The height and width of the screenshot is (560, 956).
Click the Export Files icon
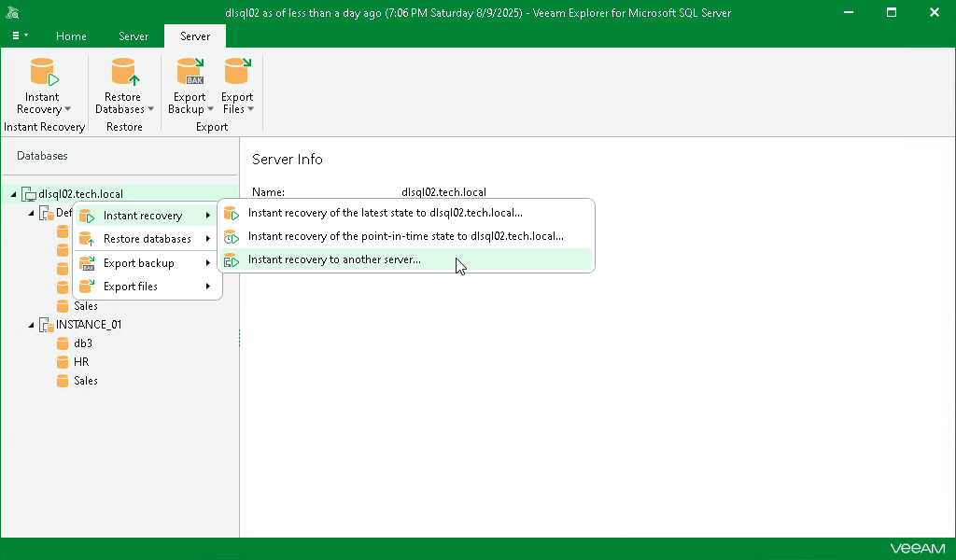click(237, 73)
